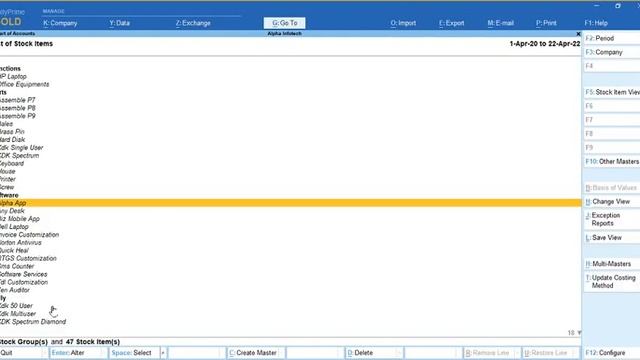Select the Biz Mobile App item
640x360 pixels.
click(x=20, y=219)
